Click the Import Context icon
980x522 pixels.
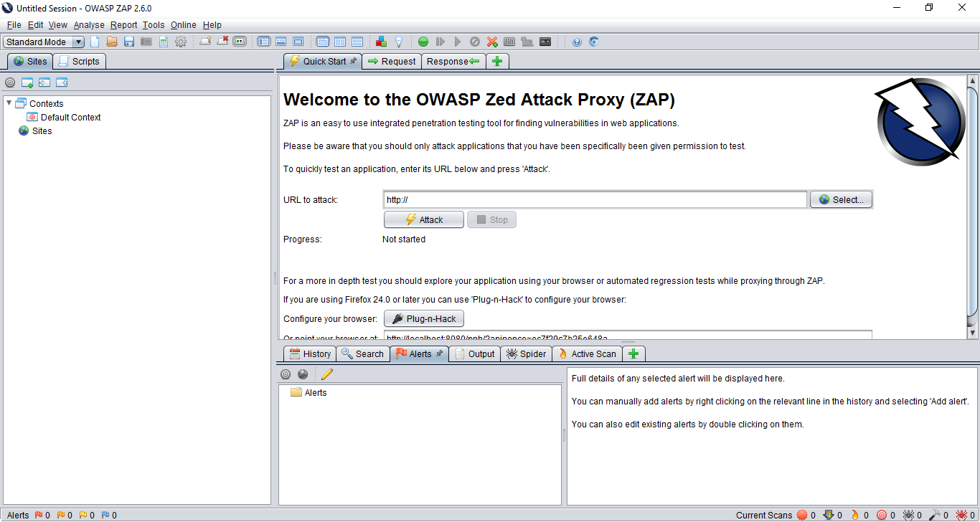coord(44,82)
